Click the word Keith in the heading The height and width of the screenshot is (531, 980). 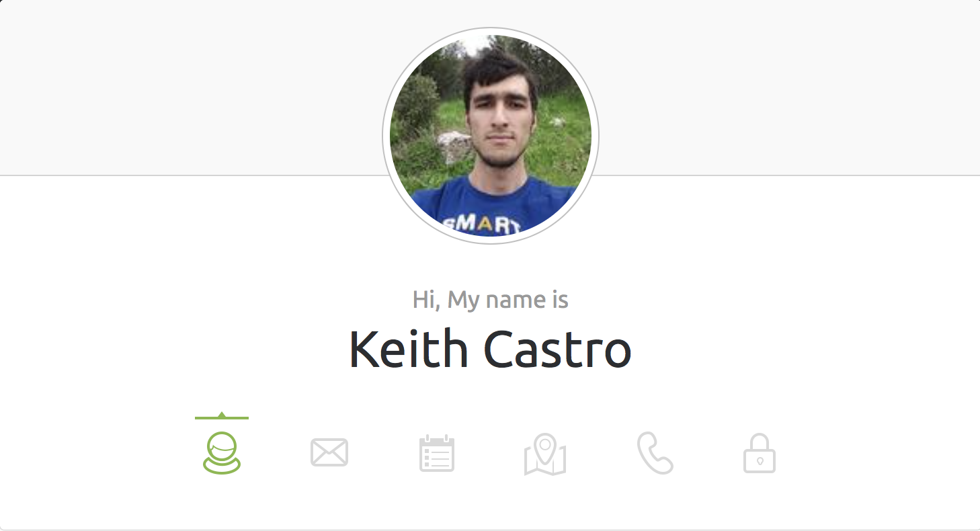[409, 349]
